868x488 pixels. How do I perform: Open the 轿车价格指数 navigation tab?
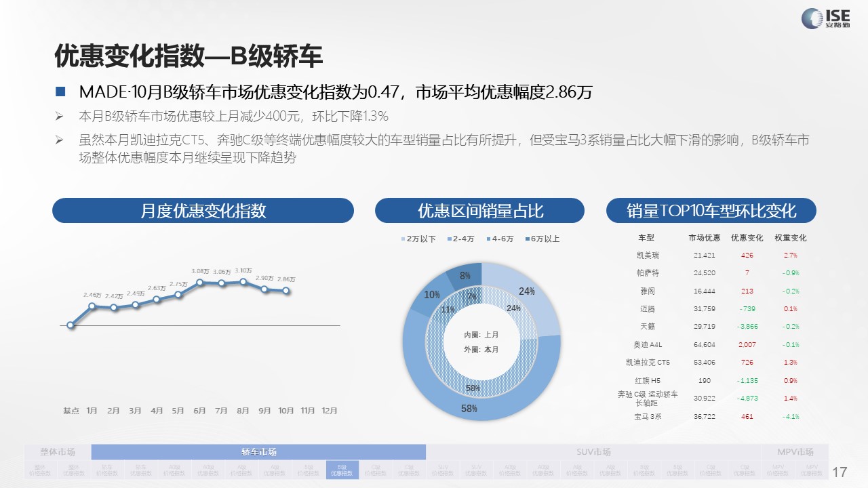click(108, 470)
